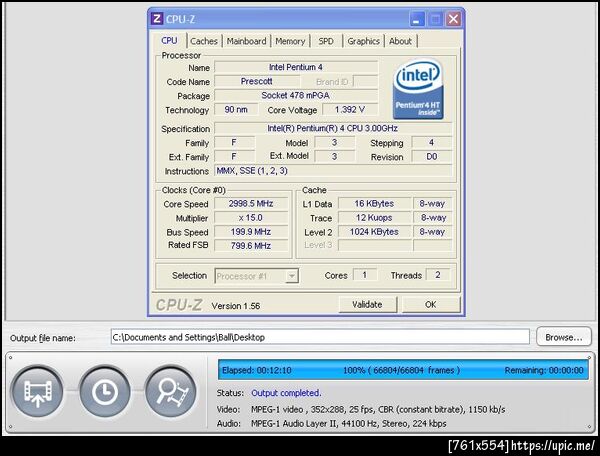Click the magnifier video preview icon
The image size is (600, 456).
tap(171, 391)
